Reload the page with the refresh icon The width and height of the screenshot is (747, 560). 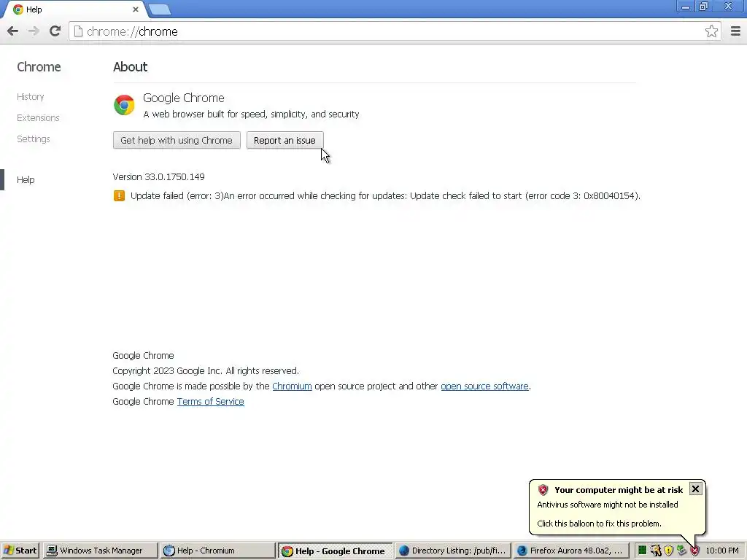point(55,31)
